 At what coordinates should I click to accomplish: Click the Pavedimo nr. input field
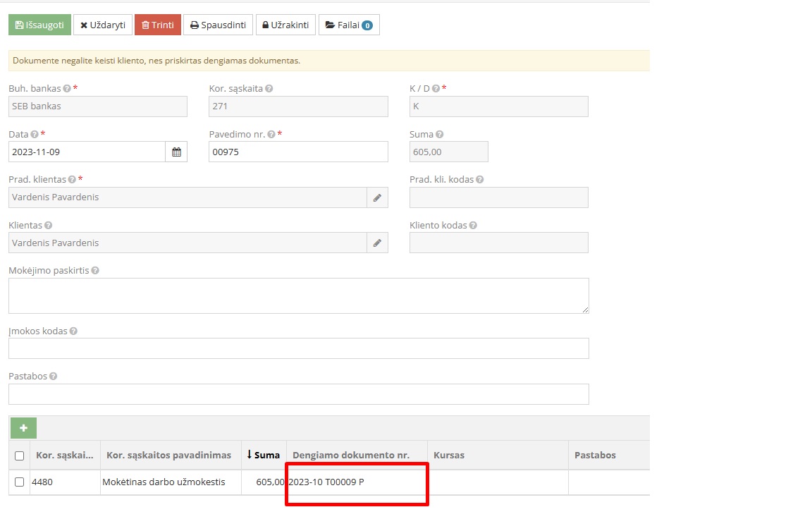297,152
